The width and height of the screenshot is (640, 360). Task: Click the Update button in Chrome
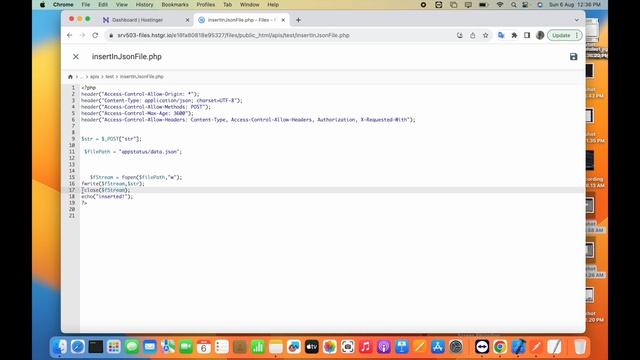coord(564,36)
